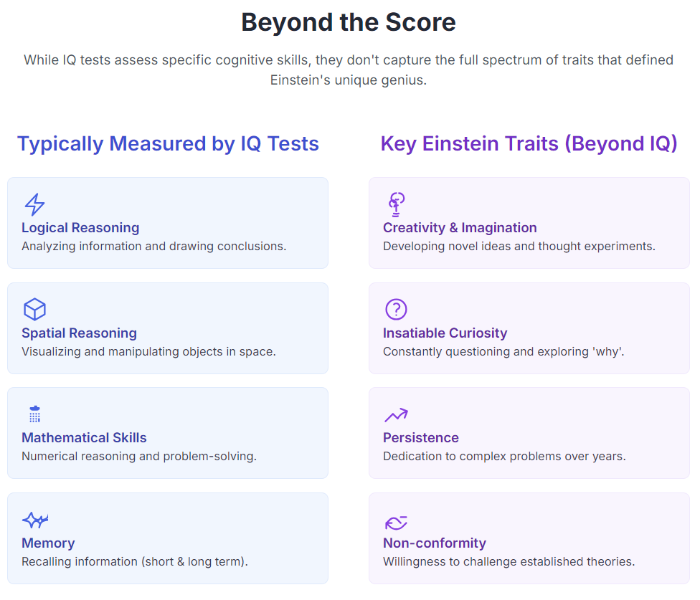Click the Persistence card title

(x=421, y=438)
